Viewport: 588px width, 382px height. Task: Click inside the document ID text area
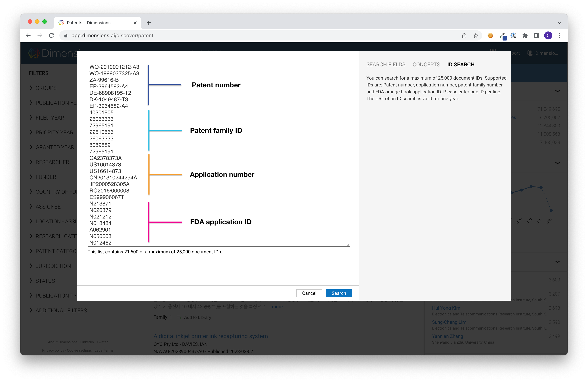click(x=219, y=154)
